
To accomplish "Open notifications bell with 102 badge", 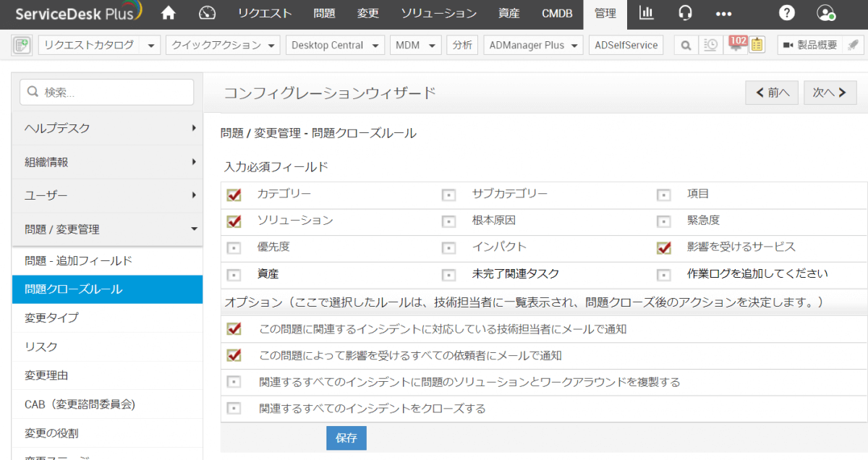I will pos(736,45).
